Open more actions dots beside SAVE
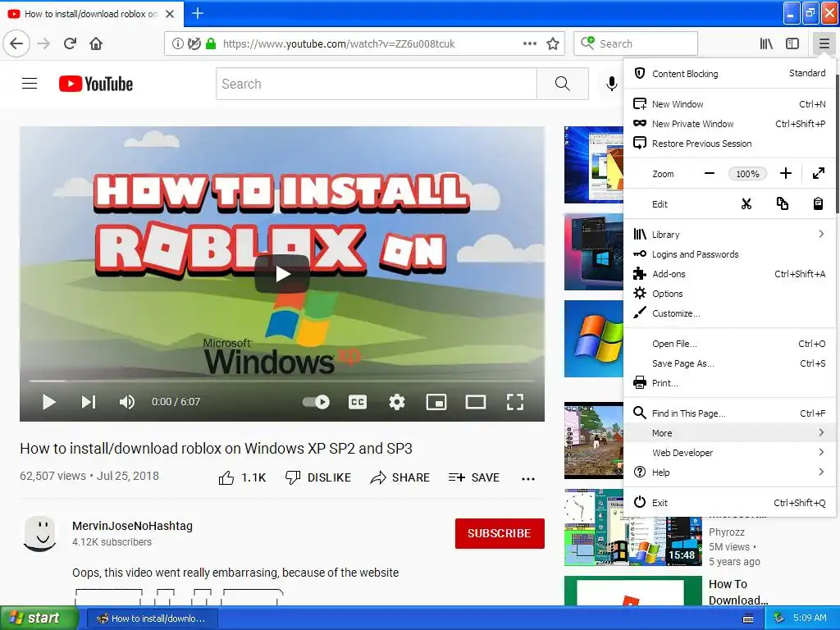 tap(528, 478)
